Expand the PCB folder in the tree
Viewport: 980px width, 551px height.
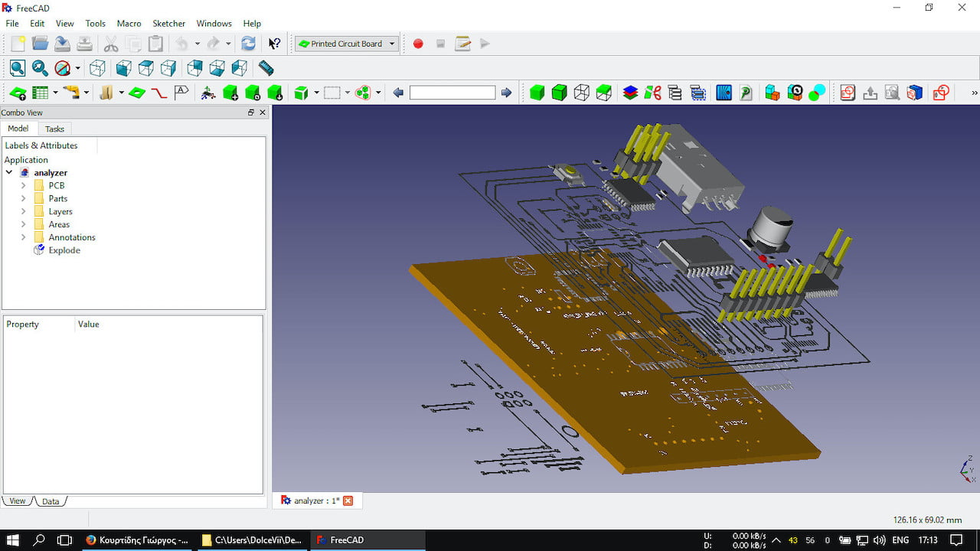[x=24, y=185]
